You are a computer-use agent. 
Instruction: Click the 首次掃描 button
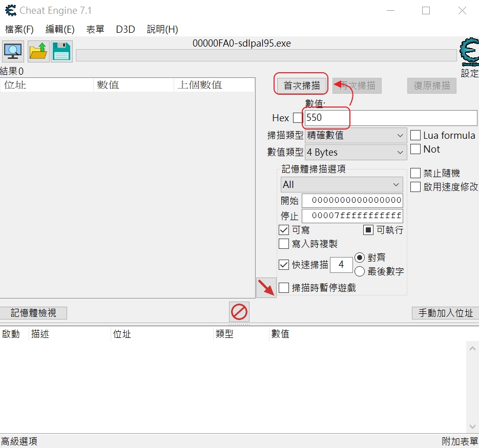pos(302,85)
